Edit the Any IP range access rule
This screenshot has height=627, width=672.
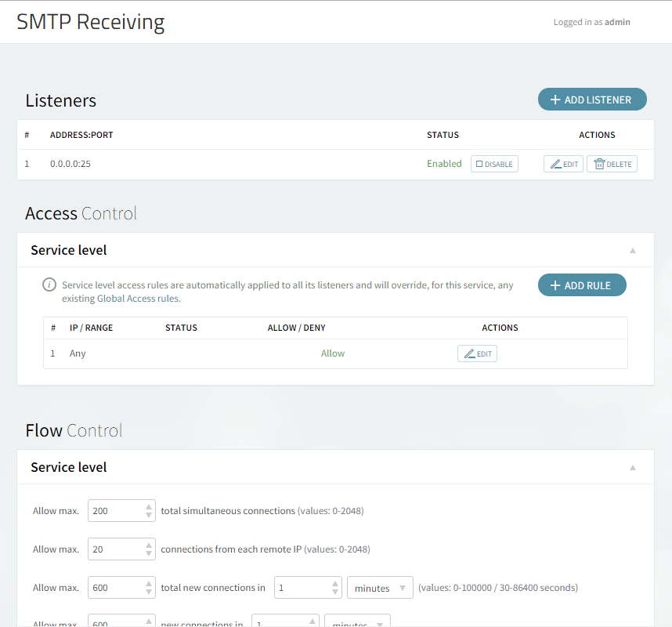[477, 353]
